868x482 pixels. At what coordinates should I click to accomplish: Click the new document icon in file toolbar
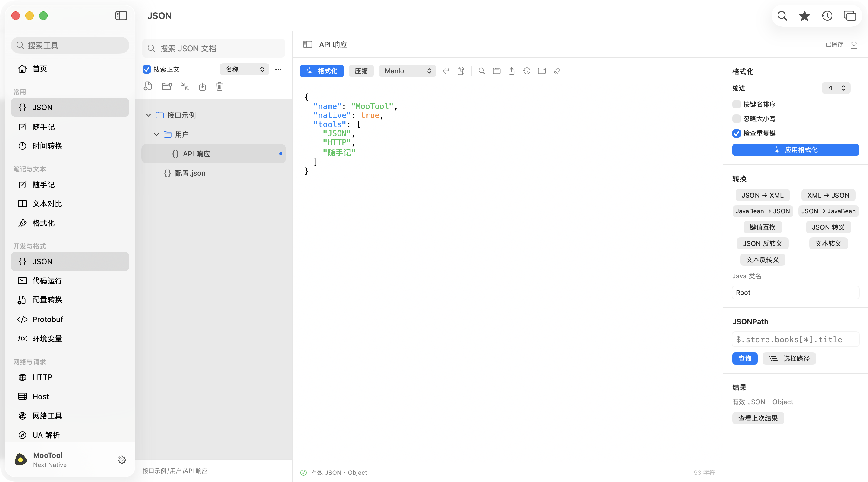(x=148, y=86)
